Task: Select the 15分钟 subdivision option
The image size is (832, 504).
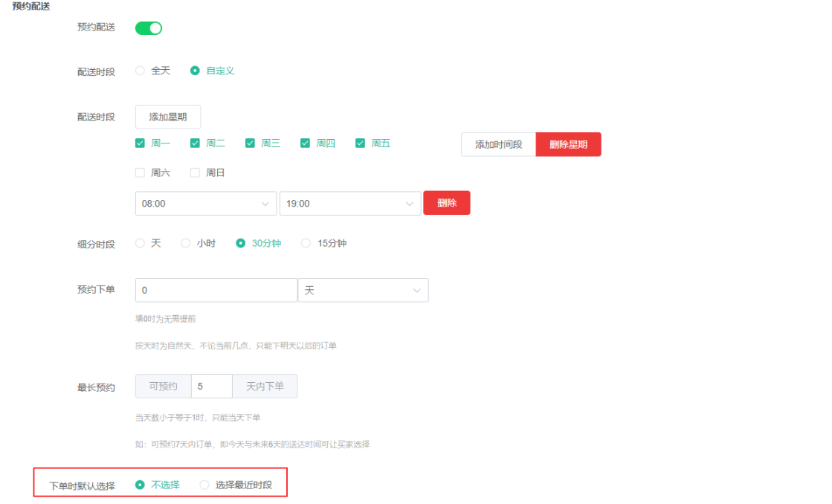Action: click(x=306, y=243)
